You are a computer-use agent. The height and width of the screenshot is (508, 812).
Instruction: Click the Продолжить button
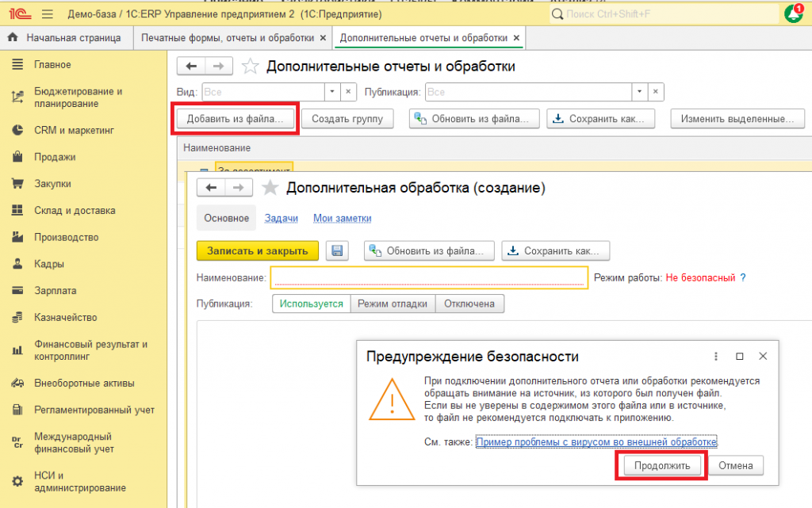662,465
